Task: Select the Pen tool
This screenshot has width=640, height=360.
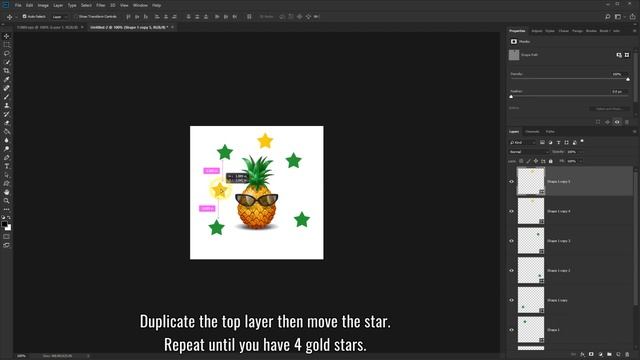Action: (7, 157)
